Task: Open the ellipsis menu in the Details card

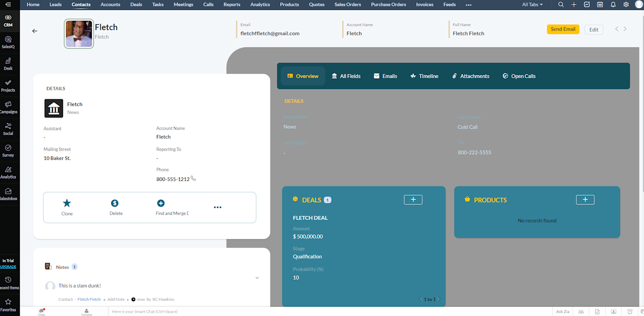Action: (217, 207)
